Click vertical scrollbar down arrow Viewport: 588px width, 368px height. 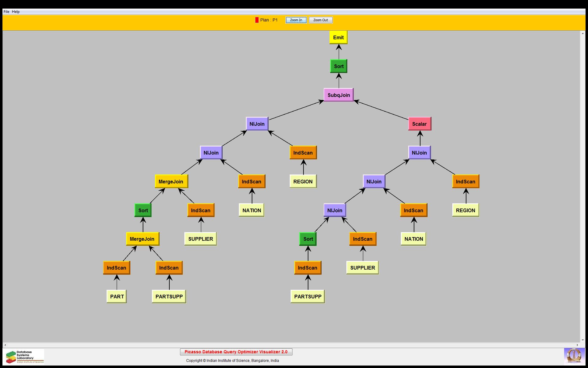tap(582, 340)
